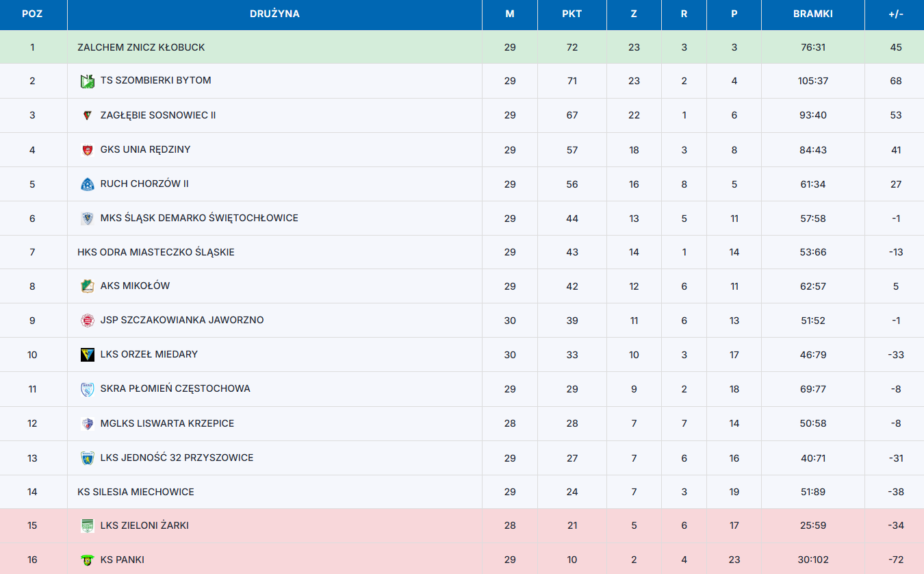Click the AKS Mikołów club logo
Screen dimensions: 924x574
[x=87, y=286]
